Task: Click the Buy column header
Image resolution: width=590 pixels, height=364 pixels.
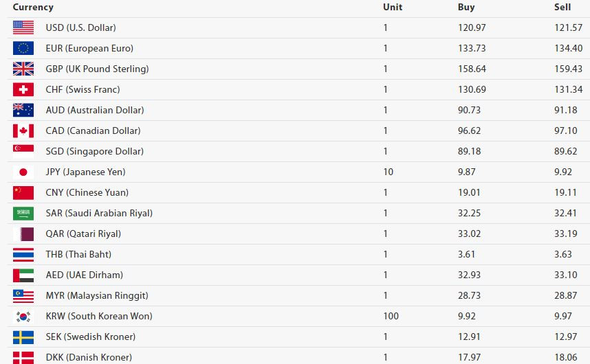Action: [x=466, y=7]
